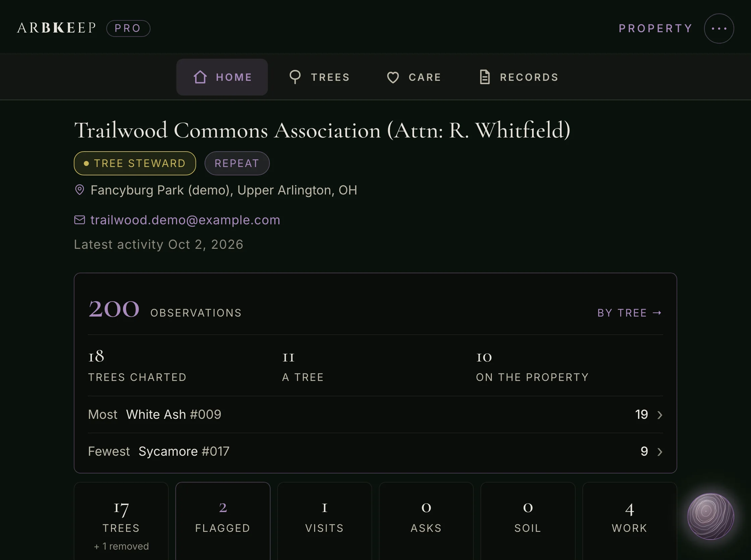Open the 17 TREES card
751x560 pixels.
pos(121,521)
